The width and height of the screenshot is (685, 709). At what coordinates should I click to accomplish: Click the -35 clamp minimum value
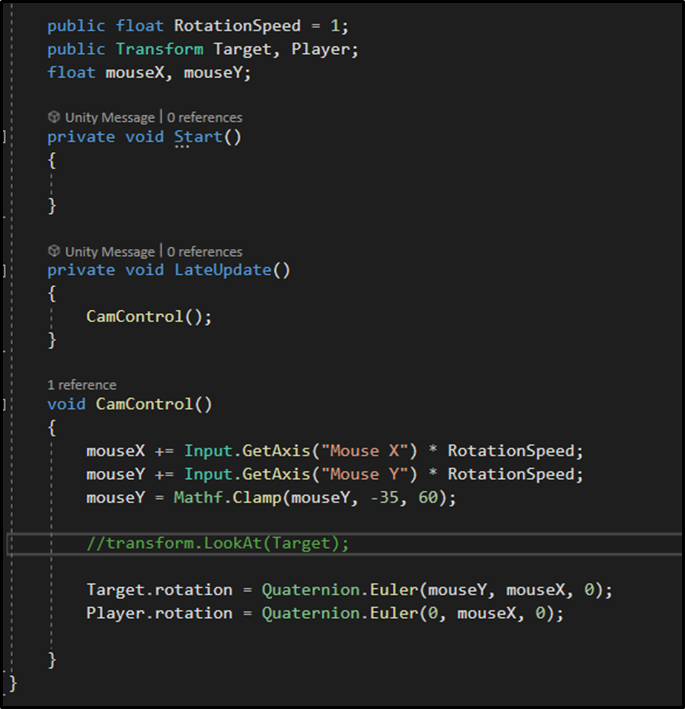[384, 498]
